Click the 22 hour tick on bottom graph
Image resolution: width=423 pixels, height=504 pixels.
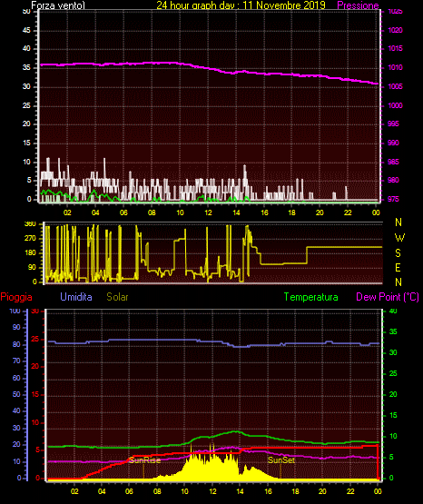pyautogui.click(x=350, y=491)
